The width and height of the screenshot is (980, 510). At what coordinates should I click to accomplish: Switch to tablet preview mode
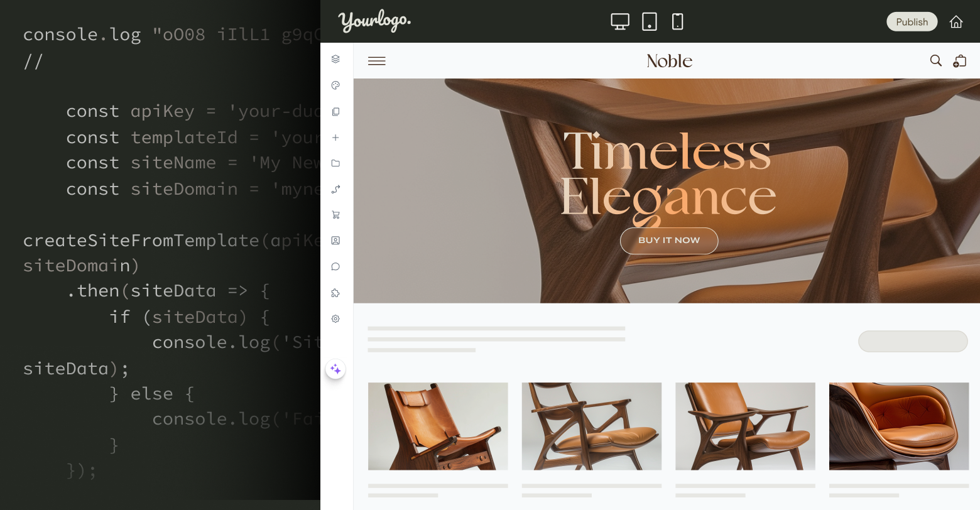click(650, 22)
